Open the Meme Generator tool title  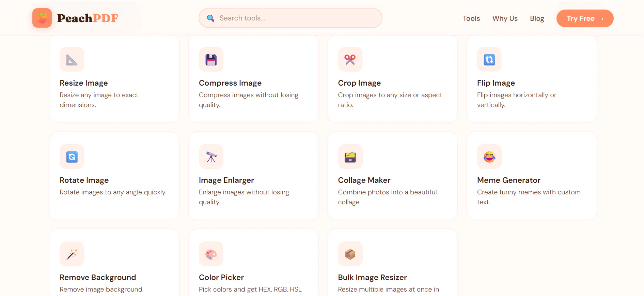tap(509, 180)
